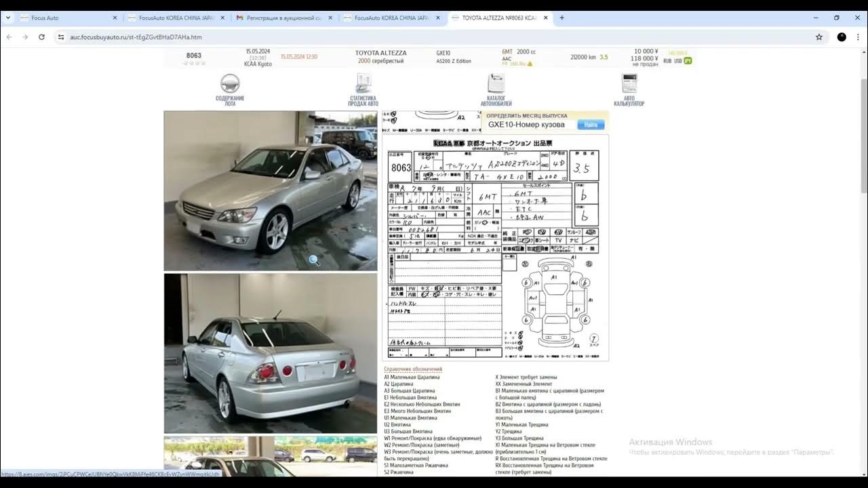Open the tab search dropdown arrow
The image size is (868, 488).
pyautogui.click(x=7, y=18)
